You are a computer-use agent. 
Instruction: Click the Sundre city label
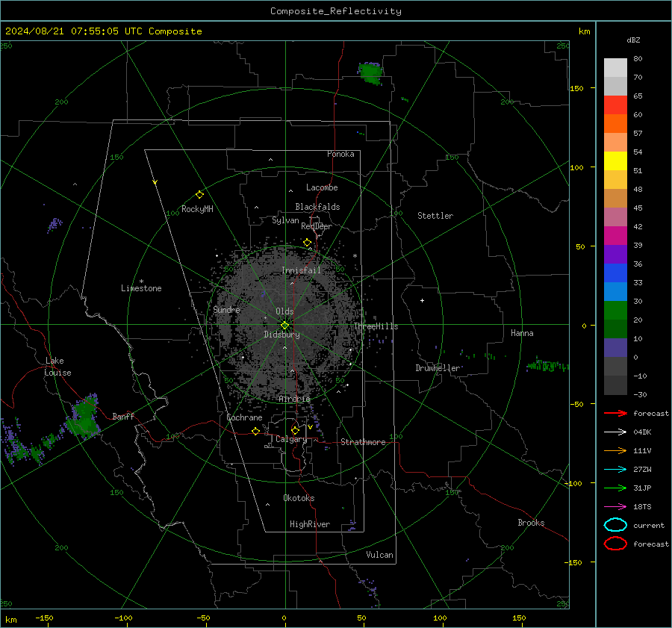[226, 309]
